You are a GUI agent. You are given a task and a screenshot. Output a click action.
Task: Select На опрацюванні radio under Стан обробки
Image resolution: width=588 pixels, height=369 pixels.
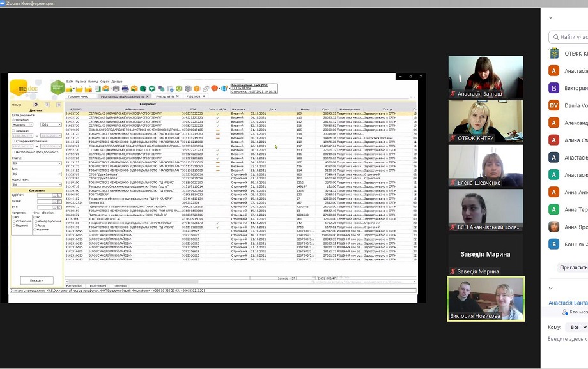point(36,221)
